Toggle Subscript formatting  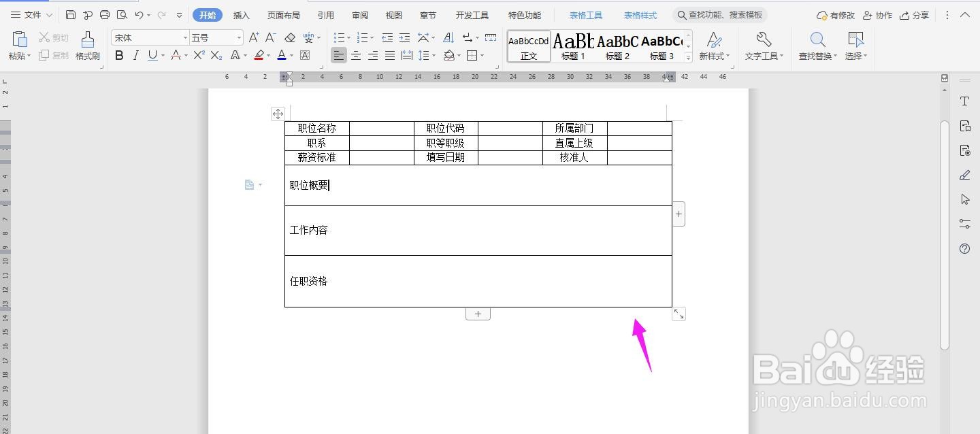(216, 56)
